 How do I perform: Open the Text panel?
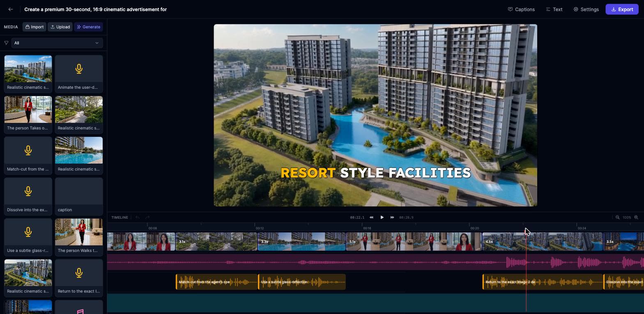[x=554, y=9]
